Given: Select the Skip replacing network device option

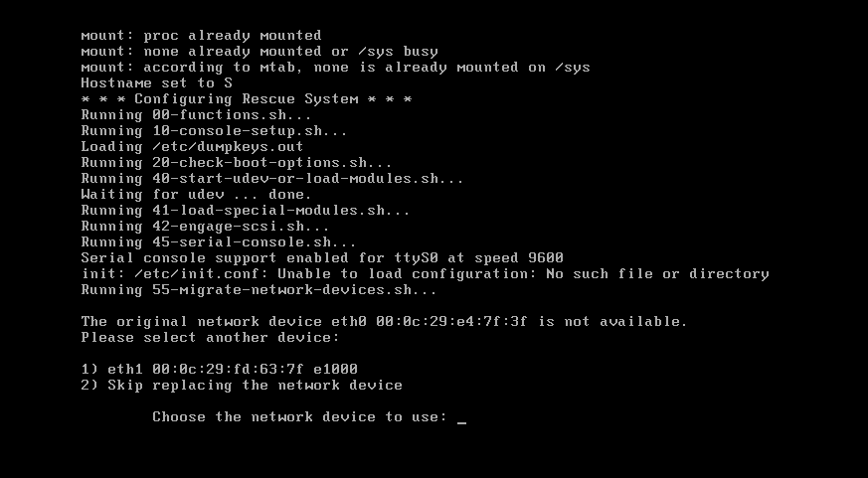Looking at the screenshot, I should pyautogui.click(x=242, y=385).
